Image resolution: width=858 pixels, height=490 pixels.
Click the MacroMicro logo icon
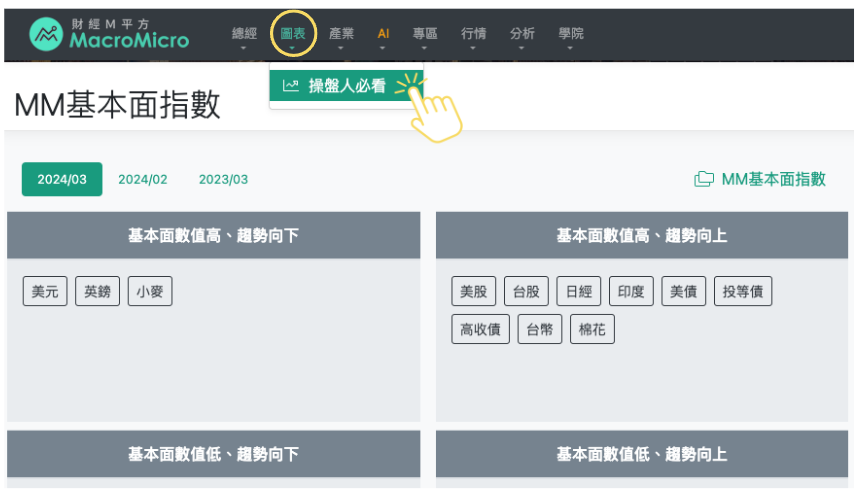(x=46, y=34)
